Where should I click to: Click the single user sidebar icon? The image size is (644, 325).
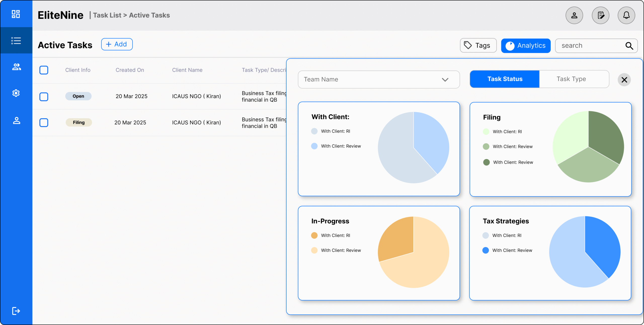click(16, 120)
